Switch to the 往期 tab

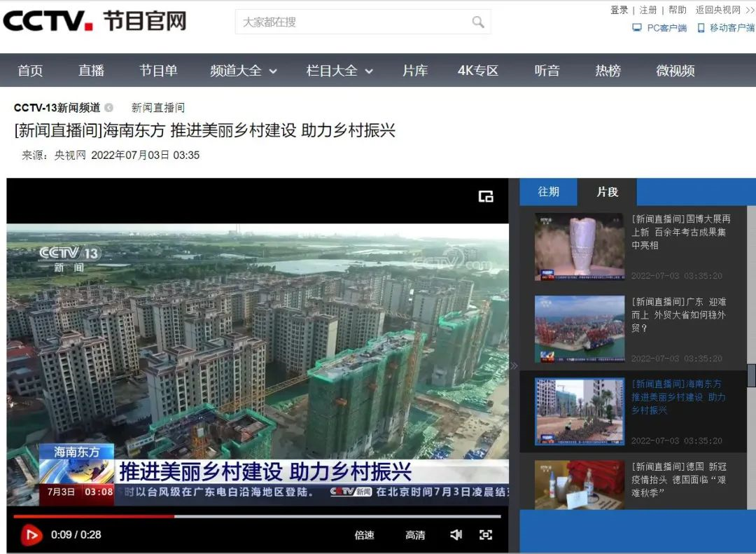pyautogui.click(x=549, y=192)
